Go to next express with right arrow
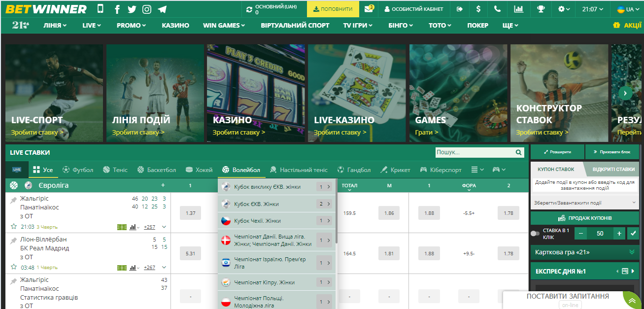Image resolution: width=644 pixels, height=309 pixels. (x=633, y=271)
